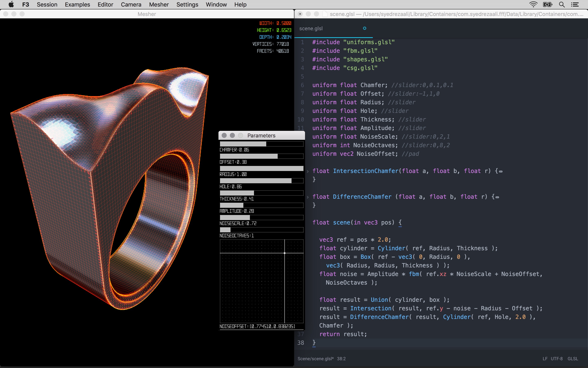Open the Camera menu
Viewport: 588px width, 368px height.
coord(131,4)
